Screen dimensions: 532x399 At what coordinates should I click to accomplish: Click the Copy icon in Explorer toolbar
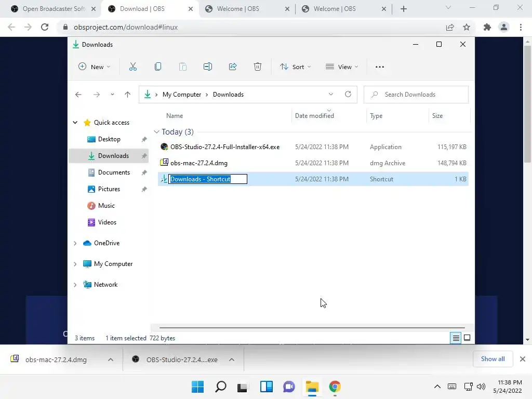pyautogui.click(x=158, y=67)
